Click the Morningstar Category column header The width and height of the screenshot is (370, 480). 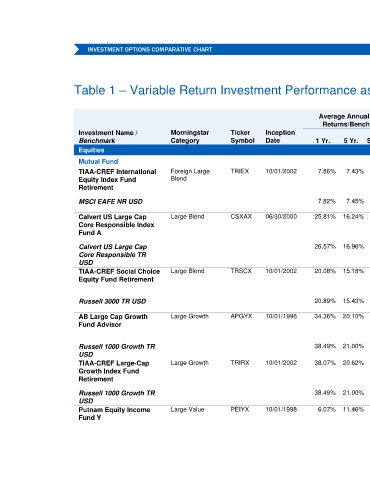tap(190, 137)
